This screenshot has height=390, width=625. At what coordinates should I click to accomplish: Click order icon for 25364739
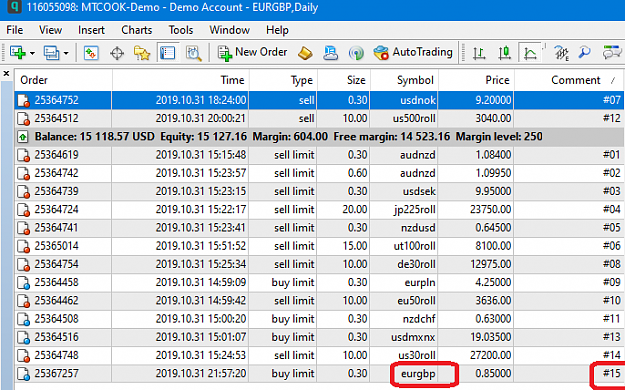[24, 192]
